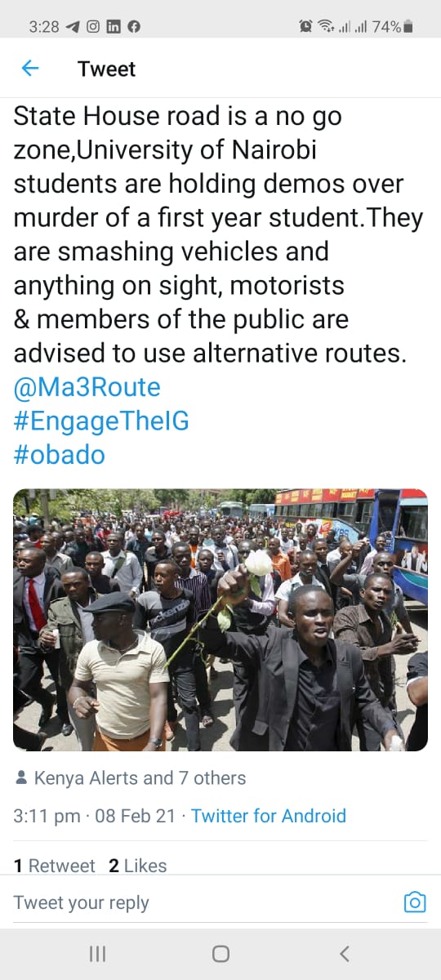Tap Android recent apps navigation icon
The image size is (441, 980).
tap(97, 953)
